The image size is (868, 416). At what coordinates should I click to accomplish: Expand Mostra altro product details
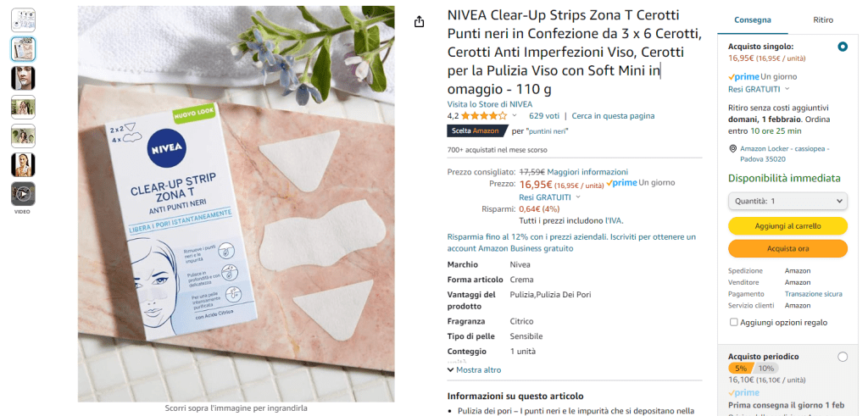pyautogui.click(x=475, y=370)
